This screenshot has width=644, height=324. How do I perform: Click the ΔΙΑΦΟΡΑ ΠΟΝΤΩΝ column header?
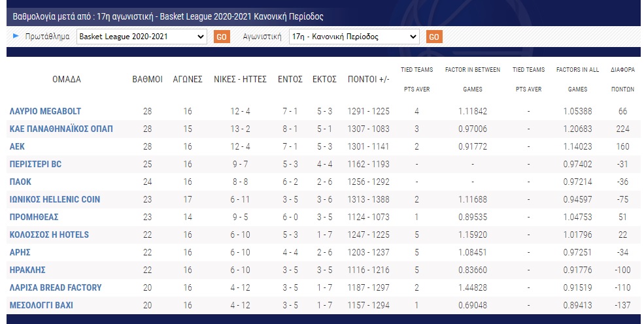[x=622, y=79]
